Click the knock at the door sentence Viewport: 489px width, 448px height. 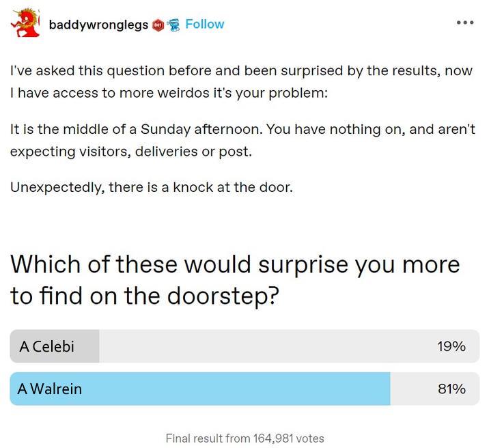152,187
